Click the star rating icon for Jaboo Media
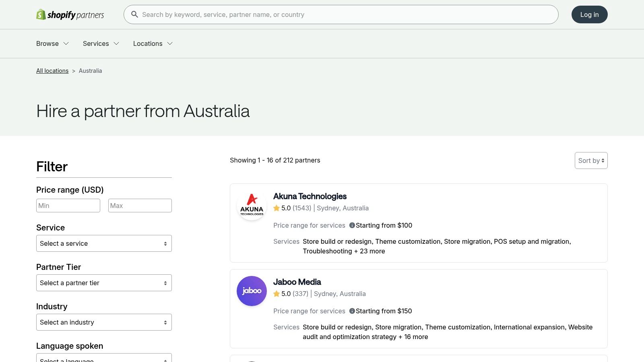This screenshot has width=644, height=362. click(277, 294)
